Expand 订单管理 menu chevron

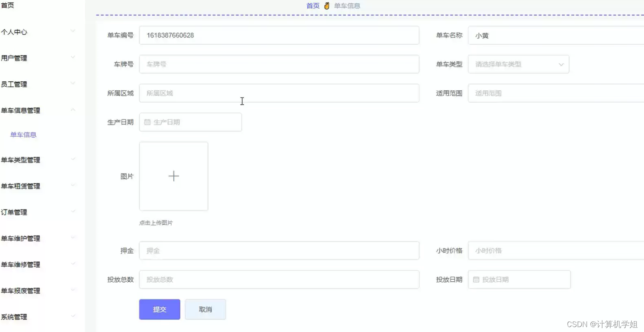[x=73, y=211]
